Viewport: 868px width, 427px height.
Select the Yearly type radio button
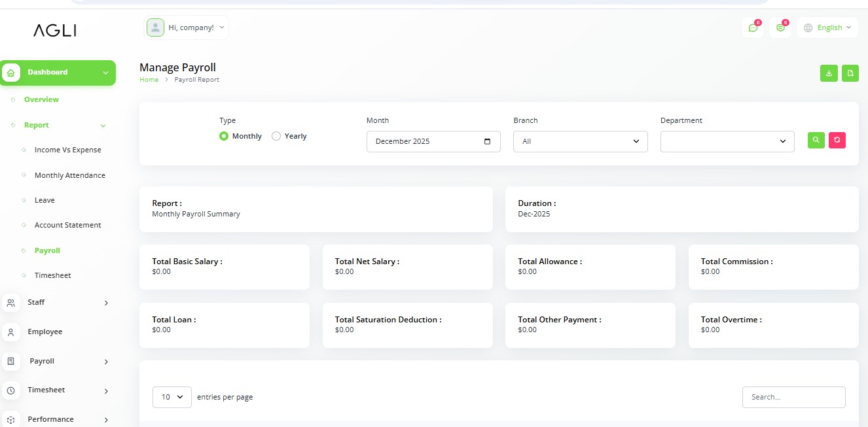click(x=276, y=136)
